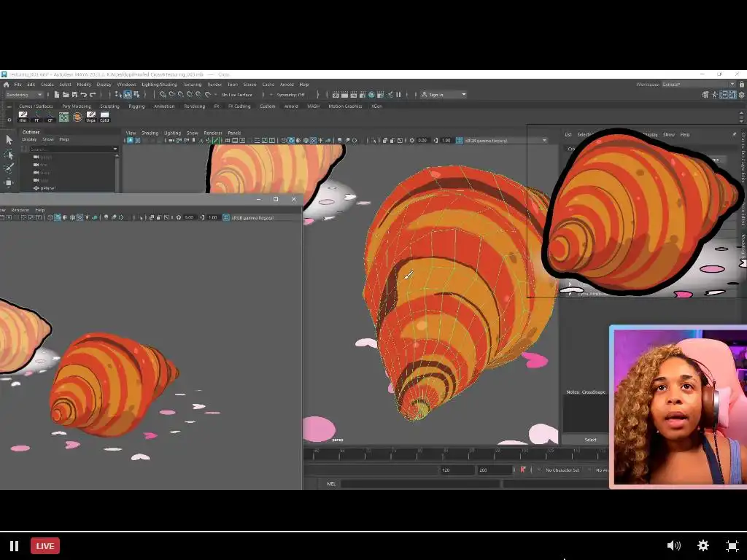Screen dimensions: 747x560
Task: Select the Move tool in toolbox
Action: tap(9, 182)
